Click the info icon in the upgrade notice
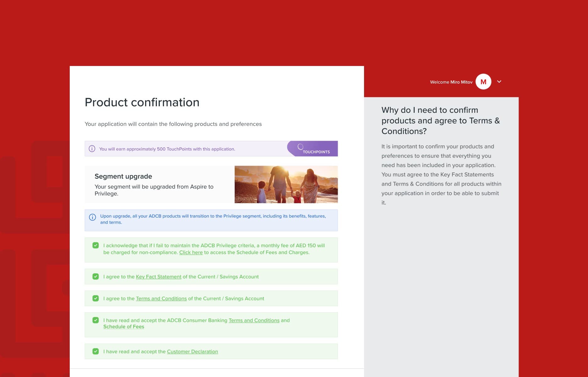 click(x=92, y=217)
